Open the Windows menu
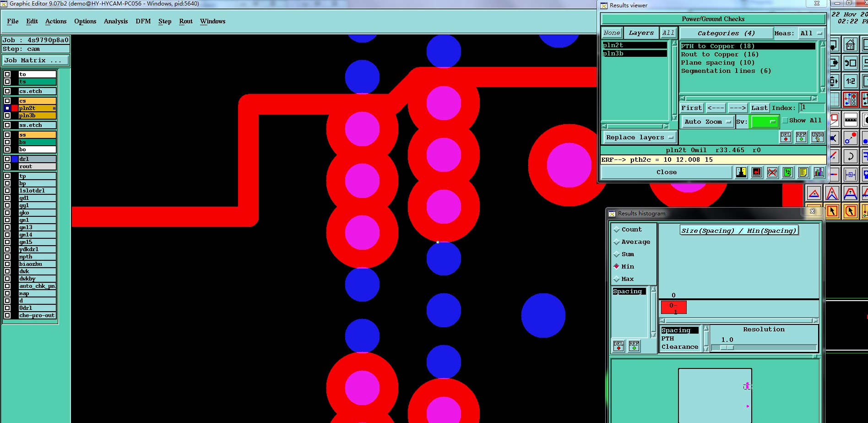The image size is (868, 423). coord(213,21)
